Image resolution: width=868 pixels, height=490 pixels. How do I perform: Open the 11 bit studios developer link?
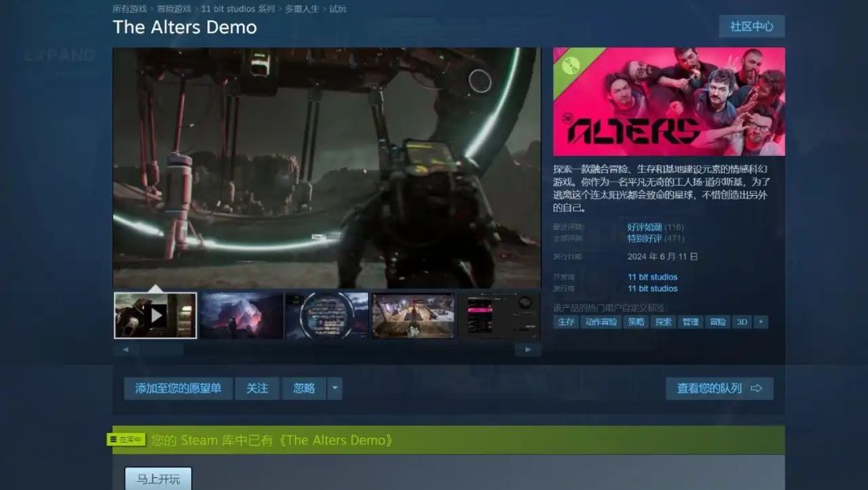[652, 277]
